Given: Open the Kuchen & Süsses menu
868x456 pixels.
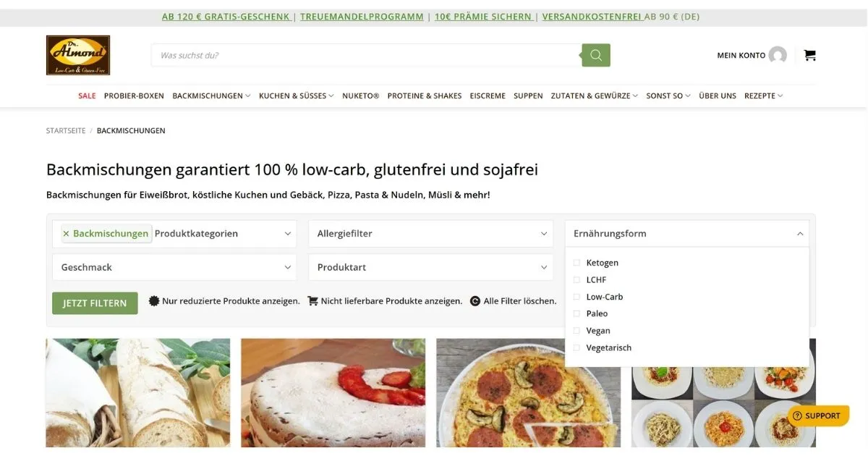Looking at the screenshot, I should pyautogui.click(x=297, y=96).
